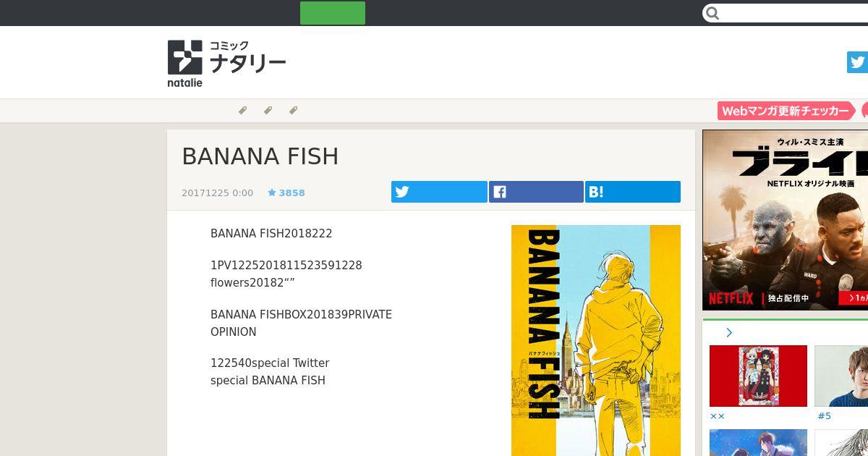Open the BANANA FISH poster image
Screen dimensions: 868x456
596,340
